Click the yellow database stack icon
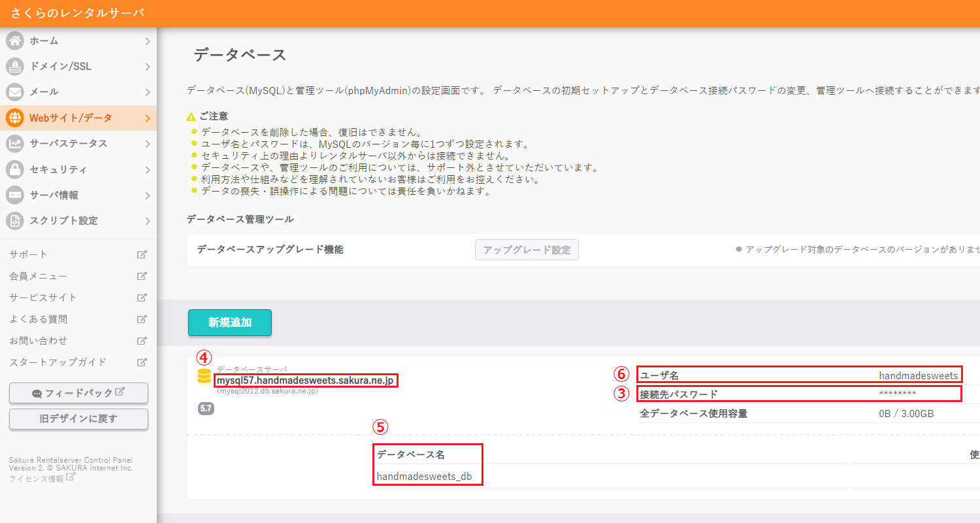Screen dimensions: 980x523 pos(204,376)
